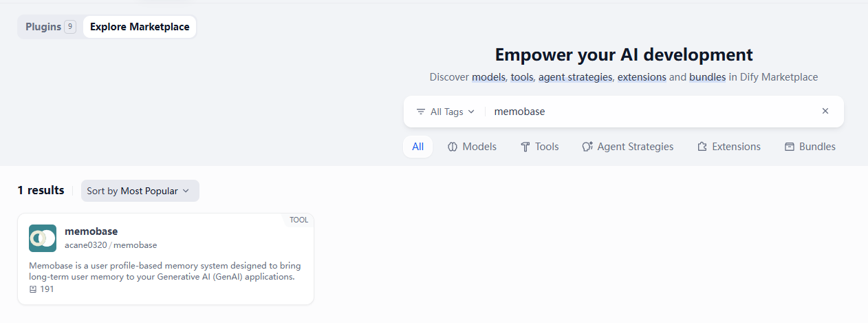Click the Memobase description text on card
Viewport: 868px width, 323px height.
tap(165, 271)
